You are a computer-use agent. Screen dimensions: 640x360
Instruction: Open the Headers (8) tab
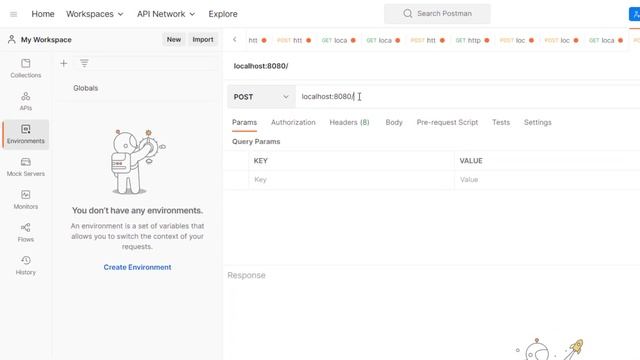point(349,122)
